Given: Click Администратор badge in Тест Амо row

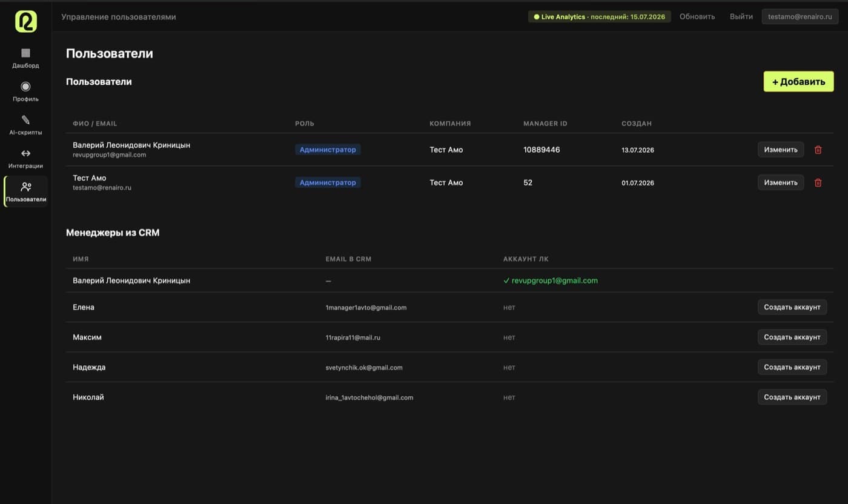Looking at the screenshot, I should pos(328,182).
